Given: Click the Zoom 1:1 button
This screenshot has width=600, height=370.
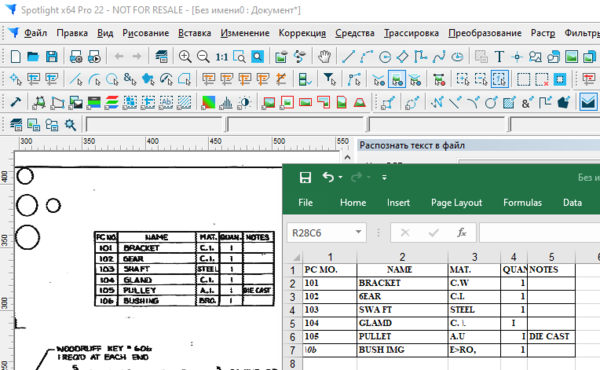Looking at the screenshot, I should pyautogui.click(x=222, y=57).
